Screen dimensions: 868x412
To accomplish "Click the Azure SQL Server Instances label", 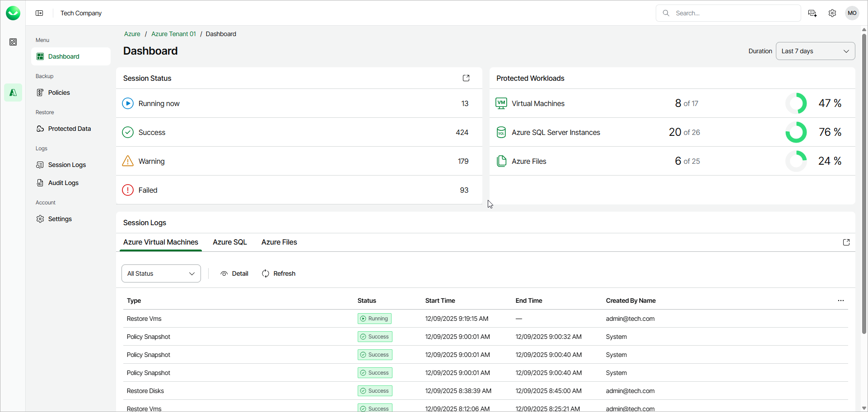I will (556, 132).
